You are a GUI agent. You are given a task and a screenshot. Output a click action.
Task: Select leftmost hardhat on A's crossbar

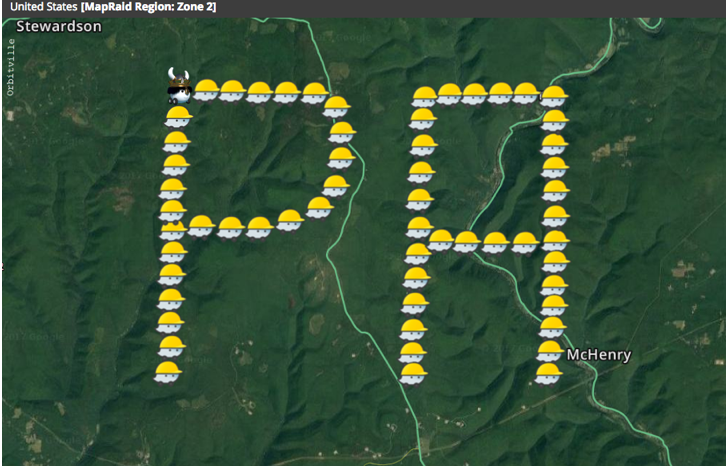click(440, 240)
